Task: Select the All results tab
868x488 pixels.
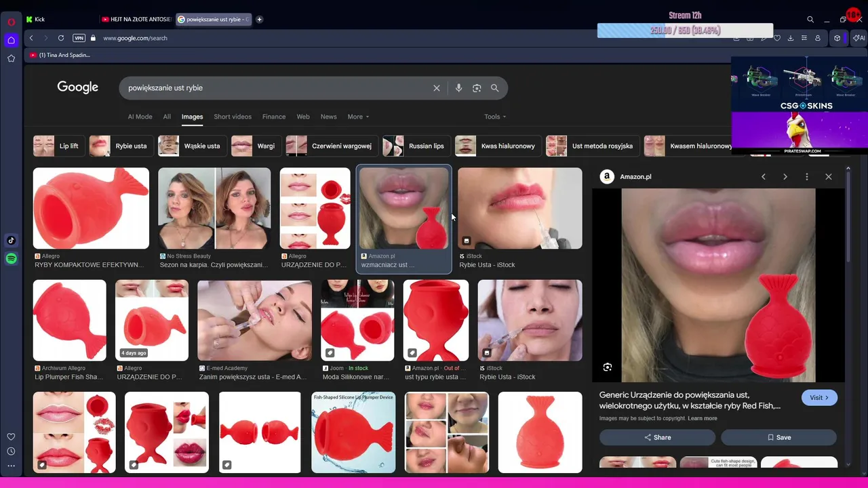Action: tap(167, 117)
